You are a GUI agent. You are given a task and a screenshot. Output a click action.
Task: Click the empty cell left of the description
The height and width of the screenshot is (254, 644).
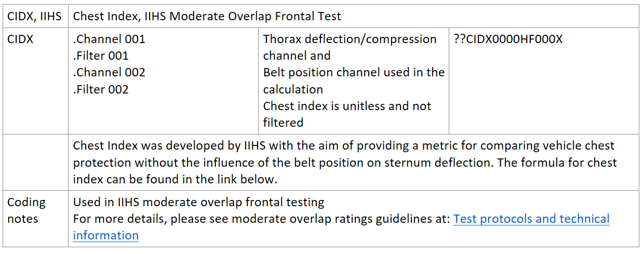pos(34,162)
